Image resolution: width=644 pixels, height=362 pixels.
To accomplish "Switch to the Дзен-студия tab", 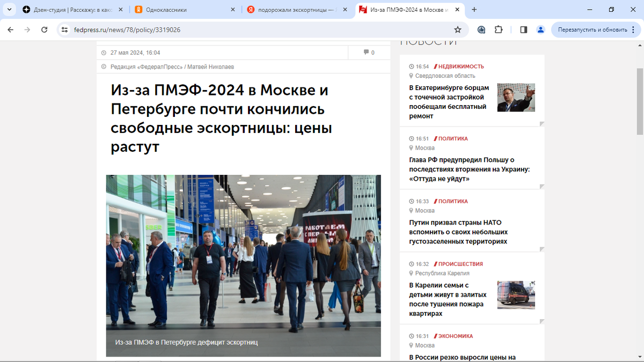I will click(x=72, y=10).
